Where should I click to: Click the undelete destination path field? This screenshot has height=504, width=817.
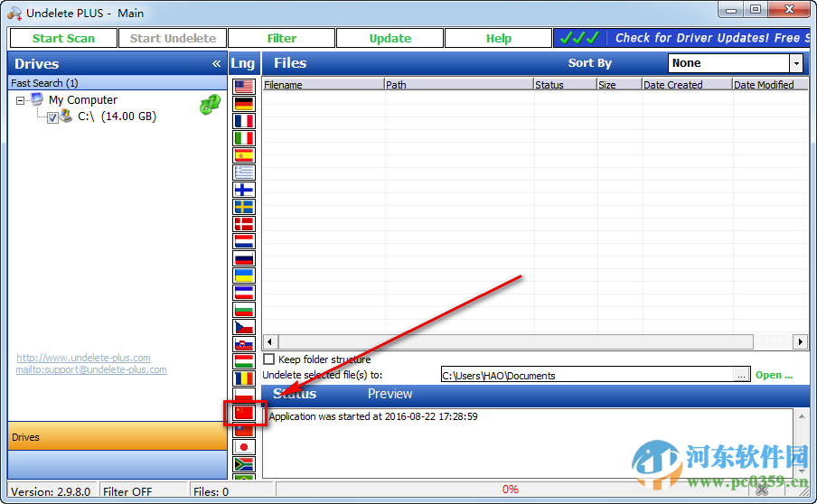point(587,376)
